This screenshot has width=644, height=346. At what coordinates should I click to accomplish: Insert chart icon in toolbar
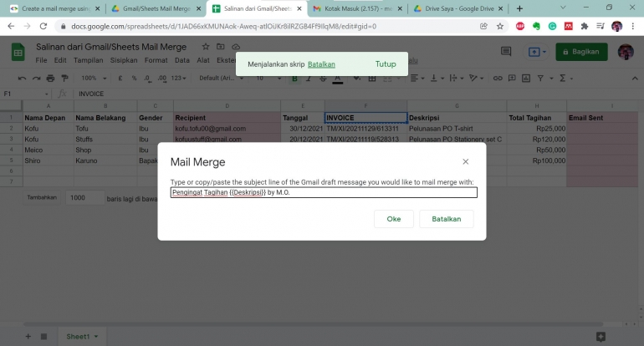pyautogui.click(x=526, y=78)
